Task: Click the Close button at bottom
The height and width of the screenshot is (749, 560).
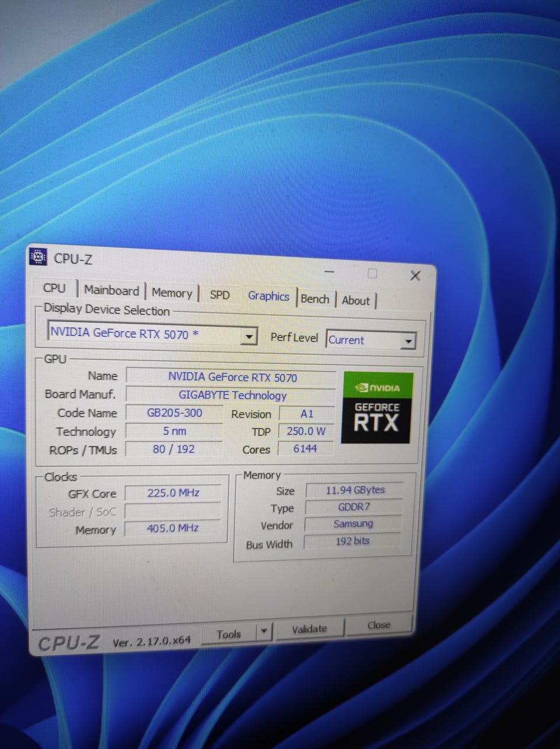Action: click(379, 625)
